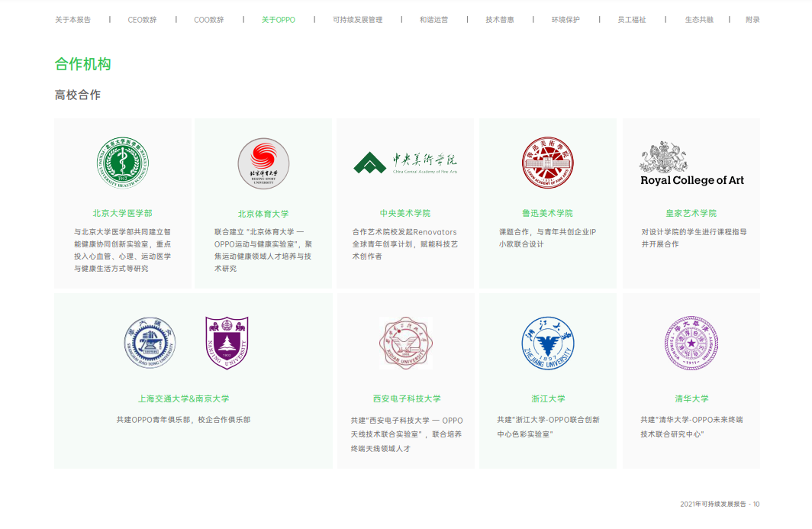Open the 生态共融 navigation tab

pos(699,20)
